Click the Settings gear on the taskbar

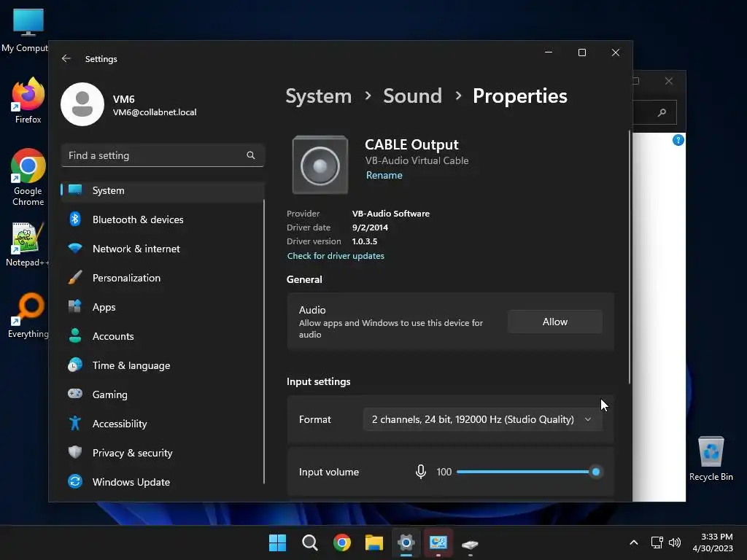tap(406, 542)
